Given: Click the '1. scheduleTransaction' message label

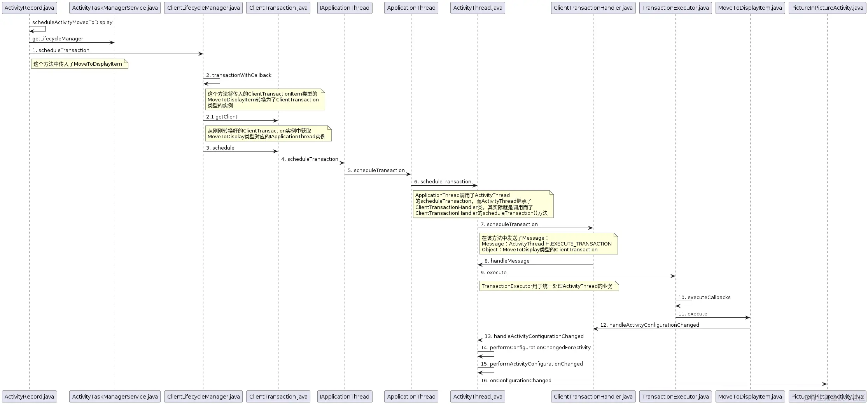Looking at the screenshot, I should tap(61, 50).
